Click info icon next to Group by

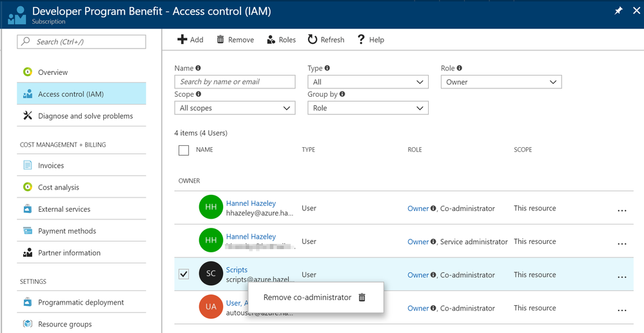pos(342,94)
